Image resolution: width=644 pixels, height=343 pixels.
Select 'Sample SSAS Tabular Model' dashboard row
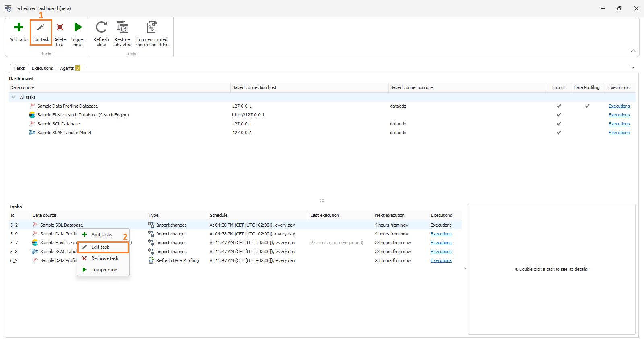pos(322,133)
